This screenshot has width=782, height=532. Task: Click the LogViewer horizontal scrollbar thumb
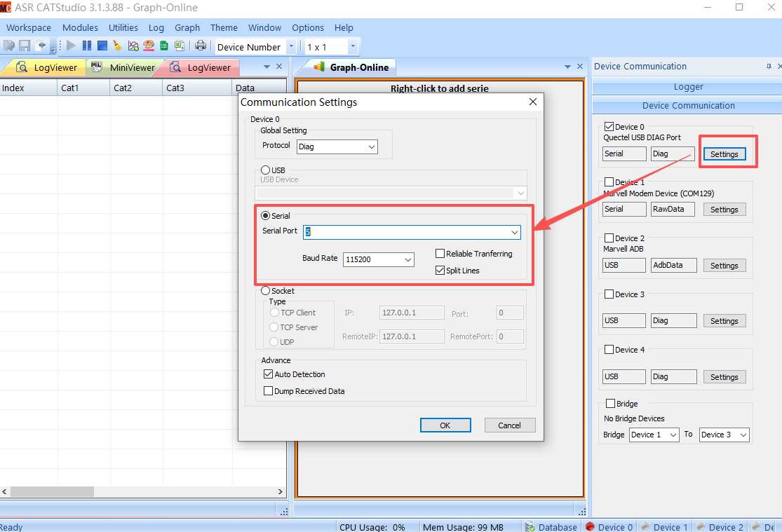(x=53, y=491)
